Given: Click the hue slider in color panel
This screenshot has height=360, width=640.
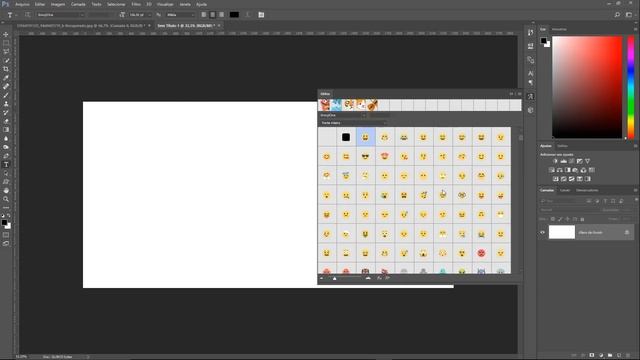Looking at the screenshot, I should point(631,87).
